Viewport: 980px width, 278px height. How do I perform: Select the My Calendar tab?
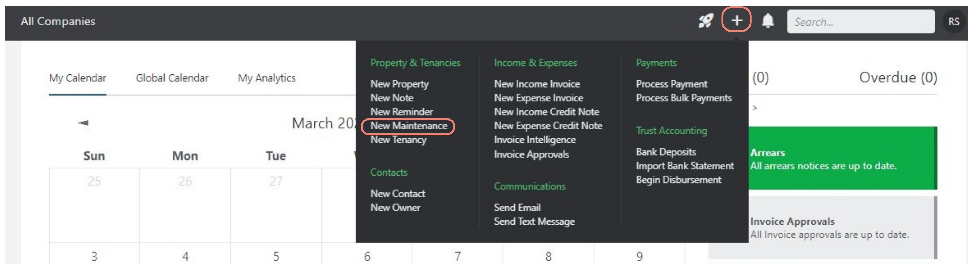[78, 78]
